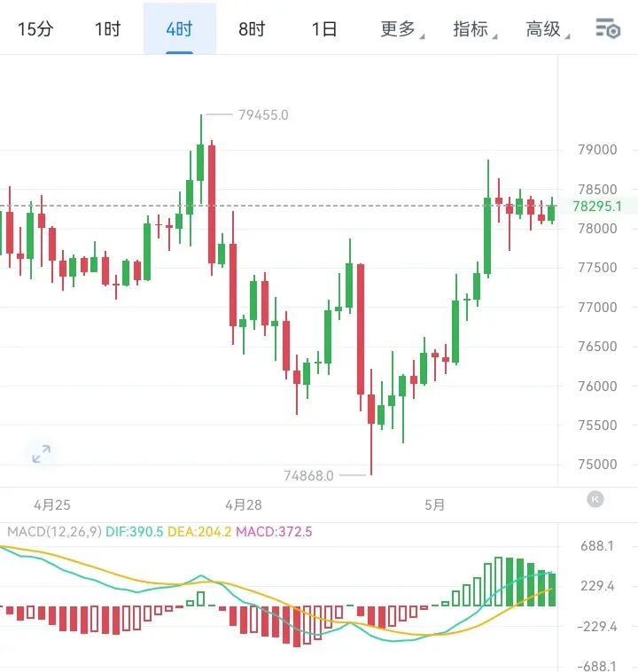The width and height of the screenshot is (638, 672).
Task: Click the MACD(12,26,9) indicator label
Action: point(54,532)
